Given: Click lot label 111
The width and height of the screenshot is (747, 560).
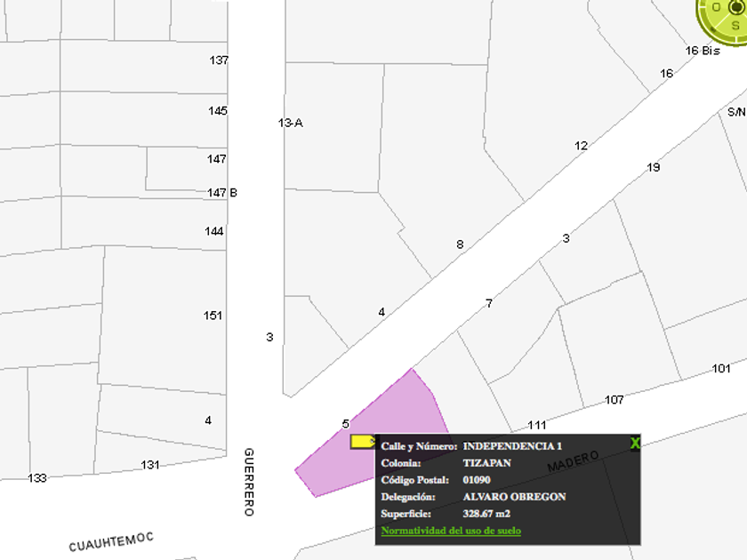Looking at the screenshot, I should (537, 425).
